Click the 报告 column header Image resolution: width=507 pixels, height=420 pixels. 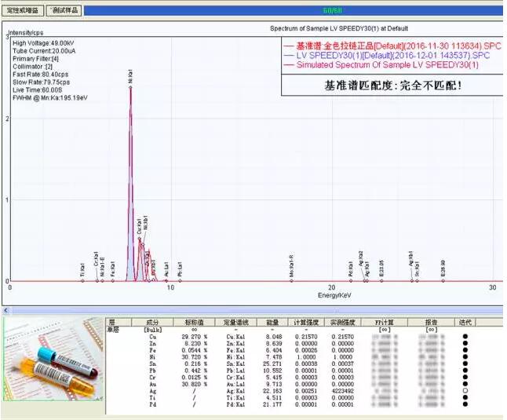[431, 323]
